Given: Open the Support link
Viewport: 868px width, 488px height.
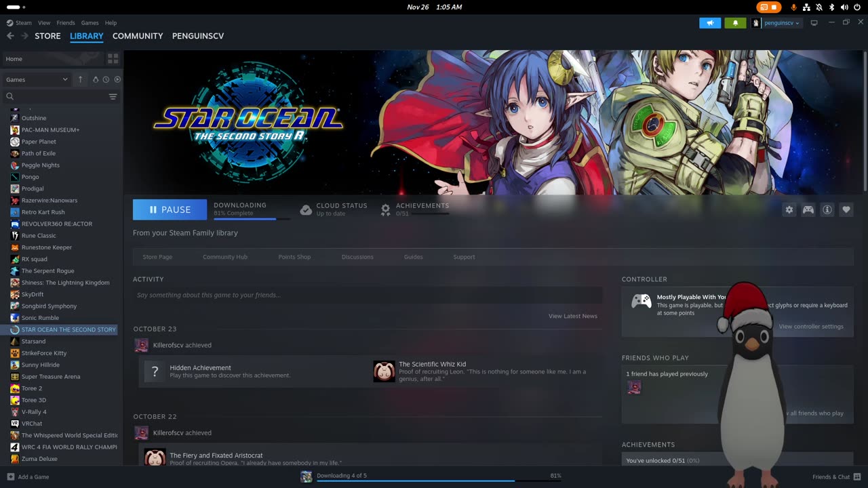Looking at the screenshot, I should pos(464,257).
